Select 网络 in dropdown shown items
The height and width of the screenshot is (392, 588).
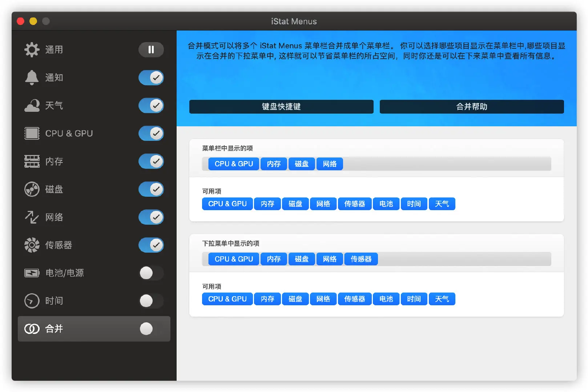(330, 259)
